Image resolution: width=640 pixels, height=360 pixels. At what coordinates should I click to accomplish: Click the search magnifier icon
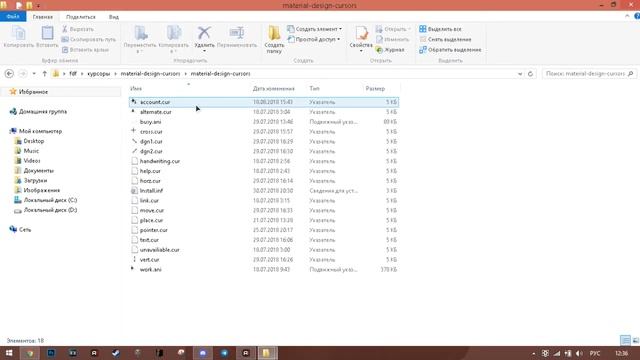(x=630, y=74)
